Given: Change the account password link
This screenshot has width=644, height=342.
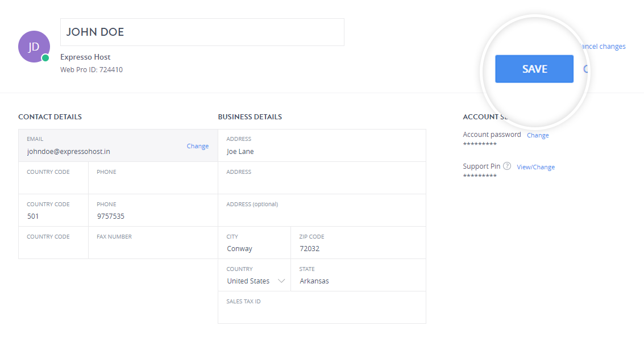Looking at the screenshot, I should [538, 135].
